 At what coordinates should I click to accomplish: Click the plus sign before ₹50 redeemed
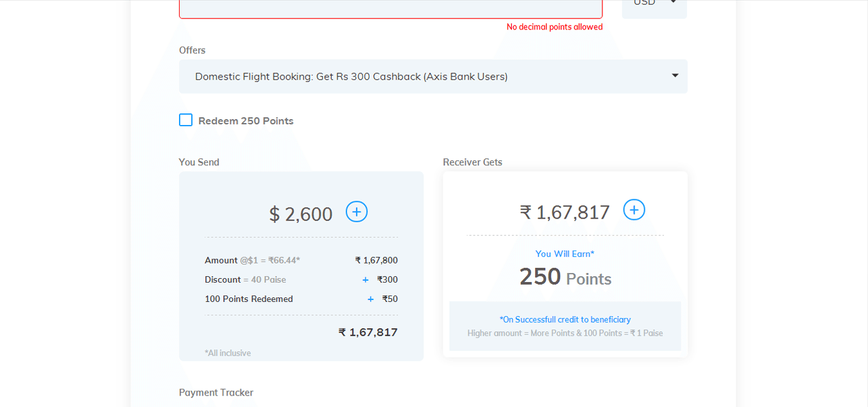coord(370,299)
